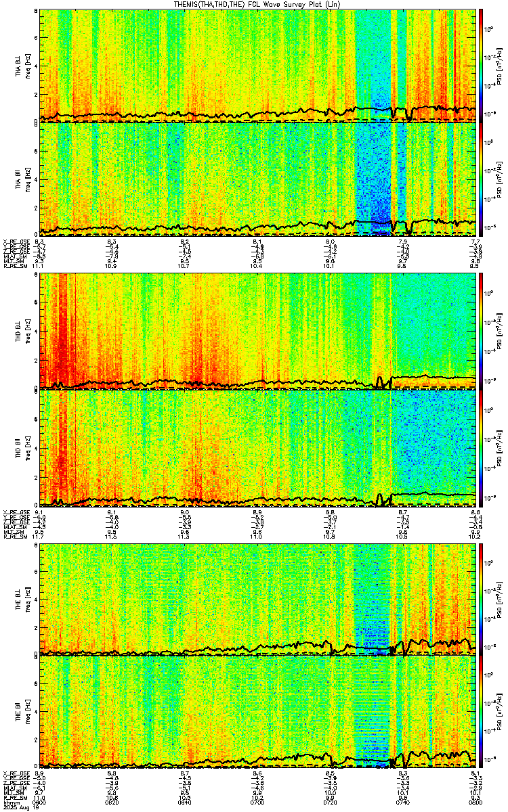Click the 0640 time tick label
This screenshot has width=508, height=812.
[184, 803]
